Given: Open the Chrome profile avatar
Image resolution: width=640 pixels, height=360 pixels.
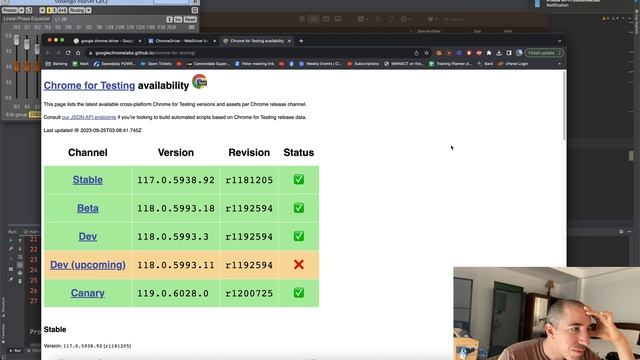Looking at the screenshot, I should click(519, 53).
